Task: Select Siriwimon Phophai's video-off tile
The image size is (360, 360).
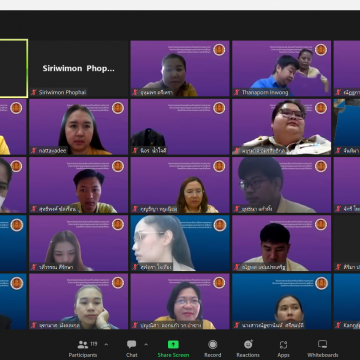Action: tap(79, 69)
